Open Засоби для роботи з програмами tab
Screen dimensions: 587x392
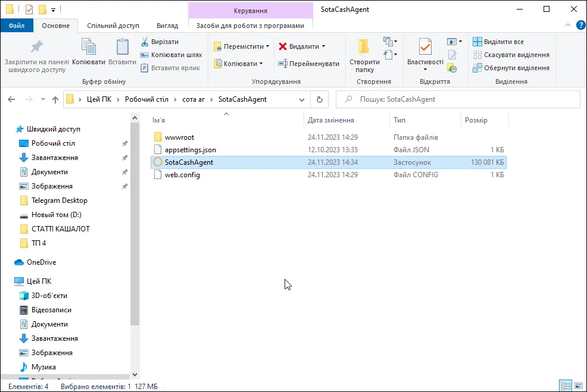[x=250, y=26]
